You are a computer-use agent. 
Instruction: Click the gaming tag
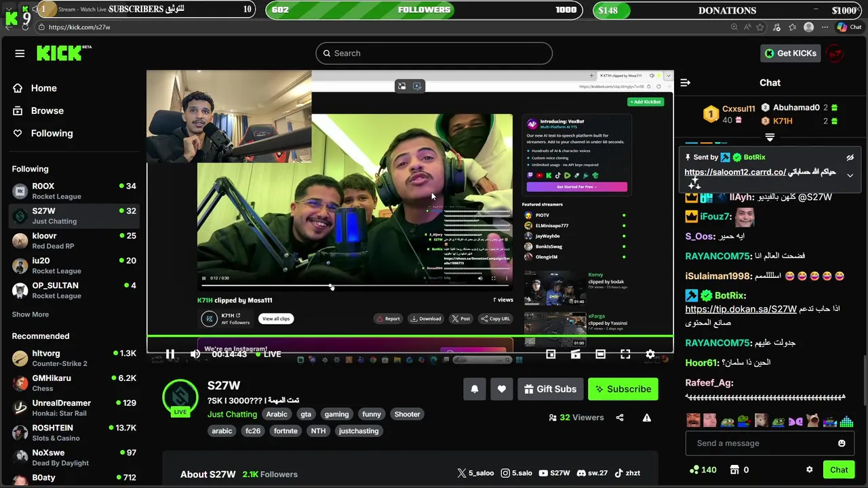(336, 414)
